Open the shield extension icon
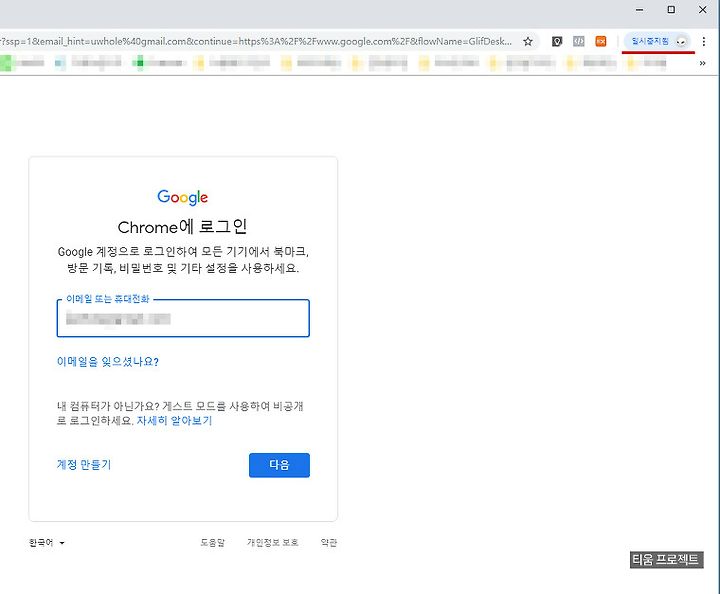The width and height of the screenshot is (720, 594). (x=557, y=41)
